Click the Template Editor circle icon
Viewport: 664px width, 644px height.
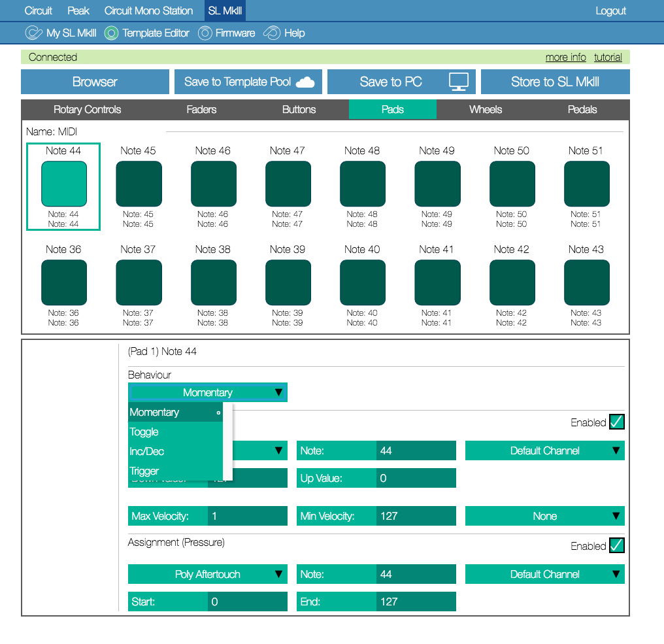(111, 33)
